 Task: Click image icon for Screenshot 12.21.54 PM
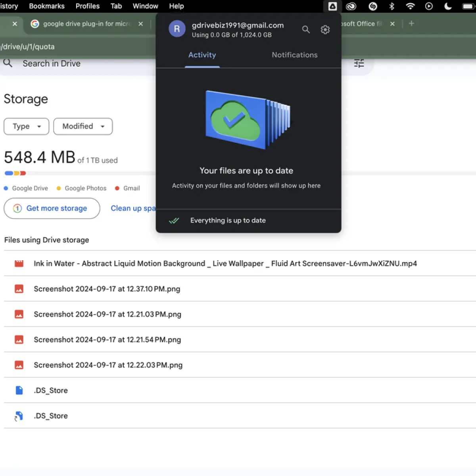coord(19,340)
